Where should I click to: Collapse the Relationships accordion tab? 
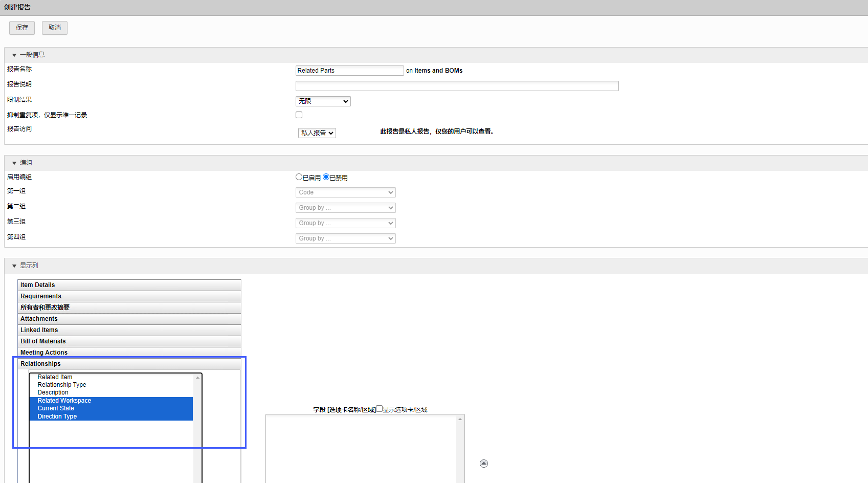(x=129, y=364)
